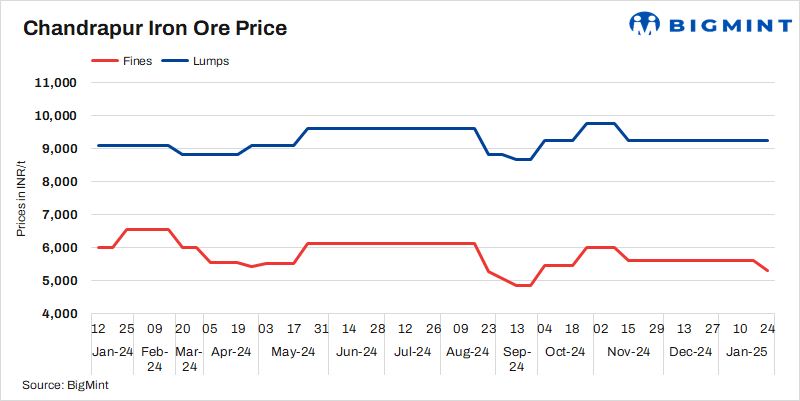Viewport: 800px width, 401px height.
Task: Toggle the Fines series legend label
Action: 138,61
